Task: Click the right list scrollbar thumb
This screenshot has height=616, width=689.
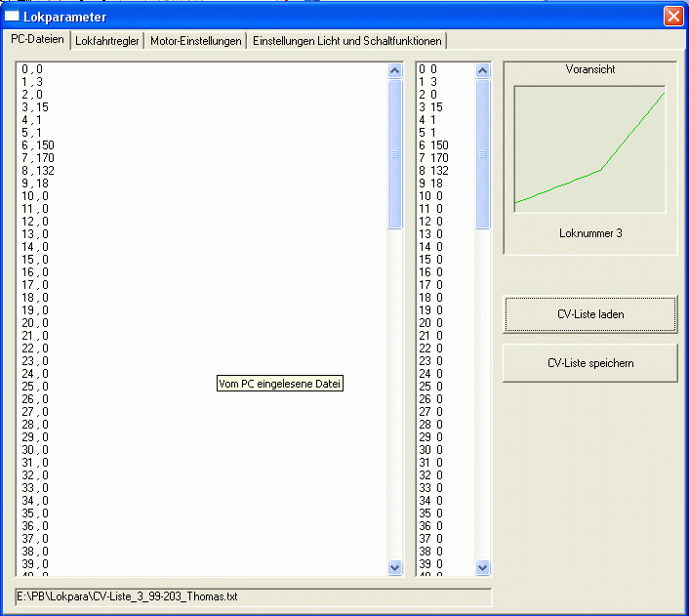Action: [483, 153]
